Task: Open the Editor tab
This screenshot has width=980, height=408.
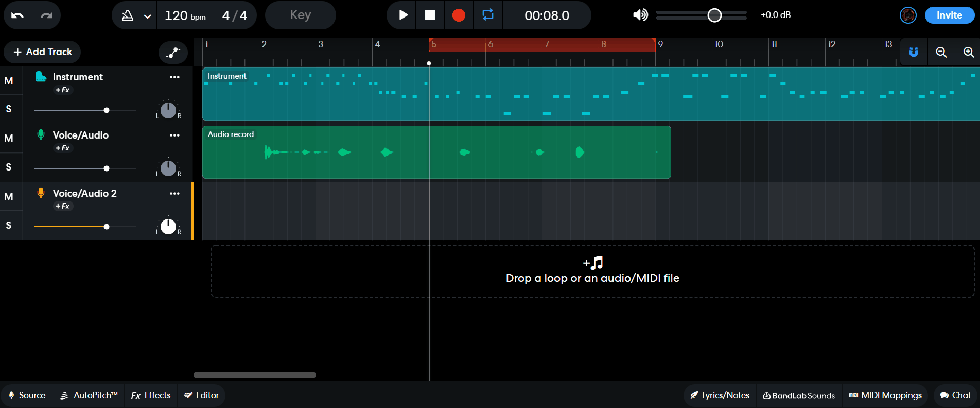Action: click(201, 395)
